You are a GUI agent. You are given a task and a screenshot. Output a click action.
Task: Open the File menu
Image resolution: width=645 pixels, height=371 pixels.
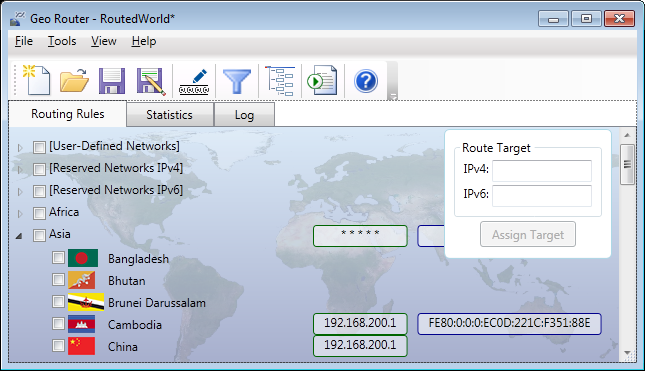tap(24, 41)
